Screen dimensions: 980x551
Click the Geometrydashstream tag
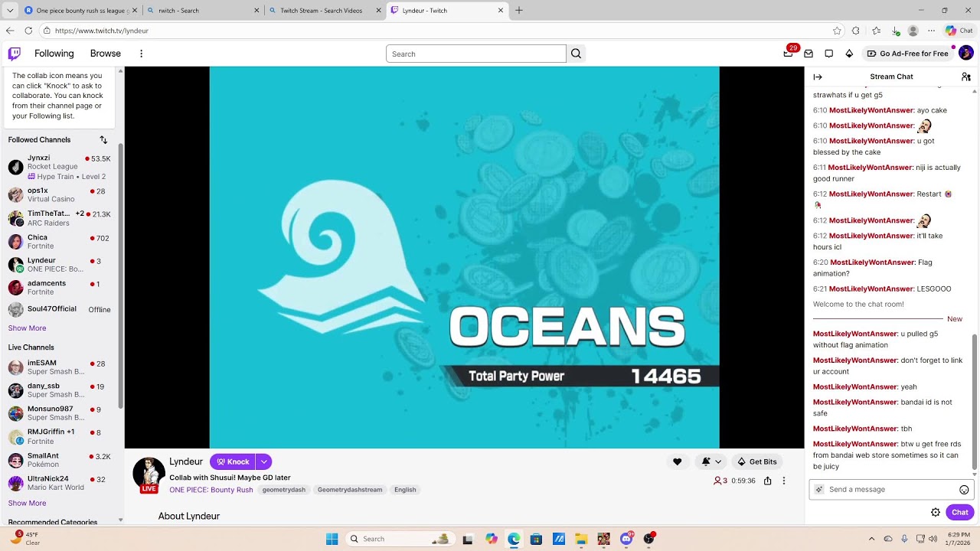tap(350, 490)
